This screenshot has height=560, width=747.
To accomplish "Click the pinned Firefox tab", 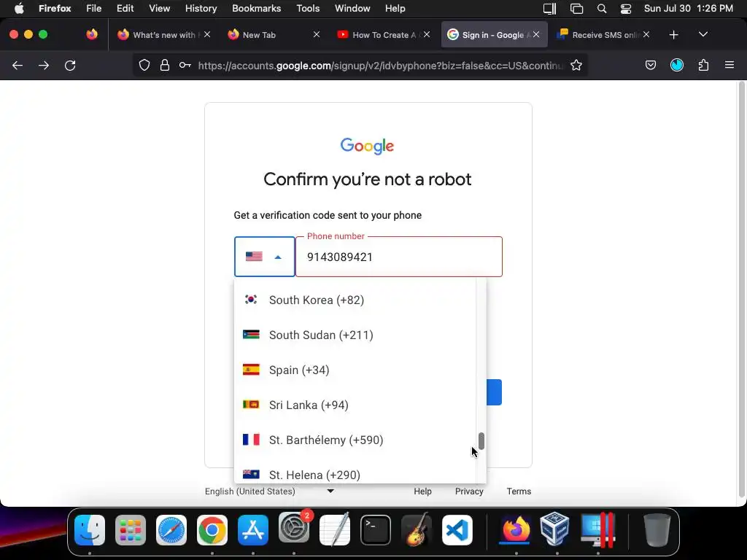I will pos(92,34).
